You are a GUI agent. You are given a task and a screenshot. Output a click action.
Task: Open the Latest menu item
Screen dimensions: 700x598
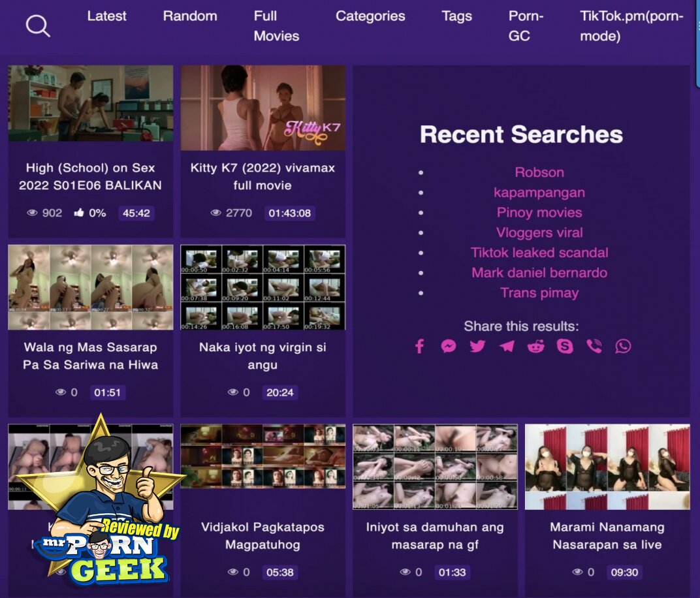tap(107, 16)
